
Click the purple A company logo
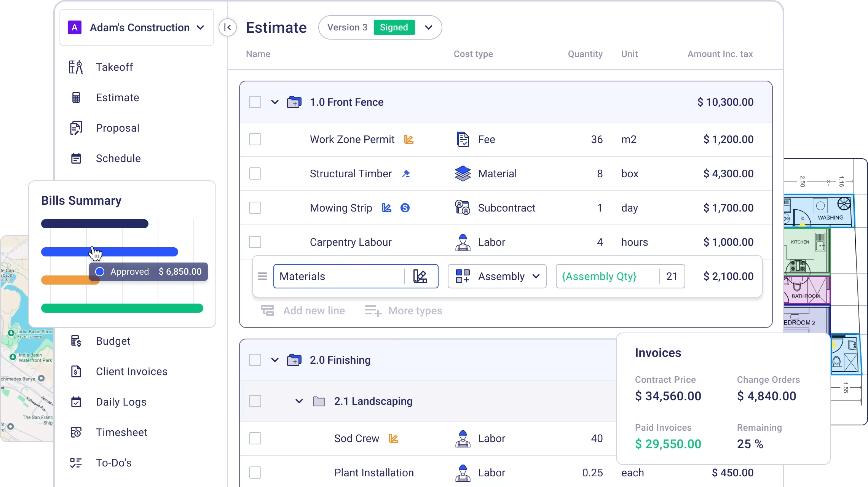point(75,27)
